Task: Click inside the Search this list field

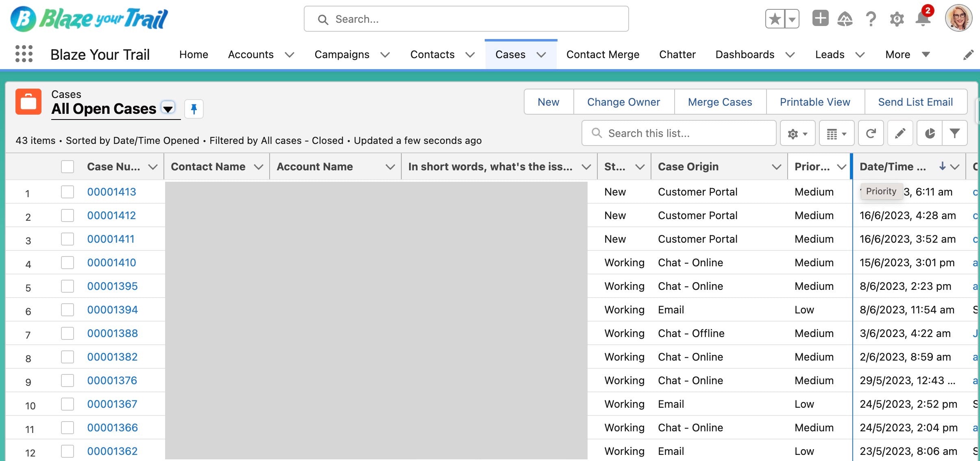Action: [678, 133]
